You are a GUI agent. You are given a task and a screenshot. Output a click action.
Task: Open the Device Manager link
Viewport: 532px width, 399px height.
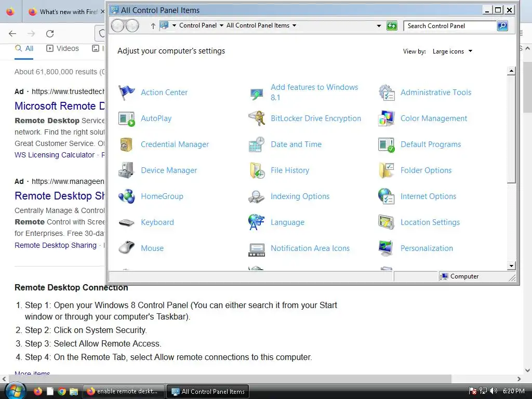169,170
